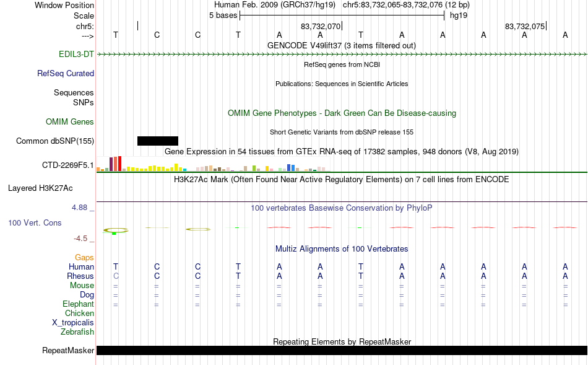Screen dimensions: 588x365
Task: Click the OMIM Gene Phenotypes track title
Action: coord(342,113)
